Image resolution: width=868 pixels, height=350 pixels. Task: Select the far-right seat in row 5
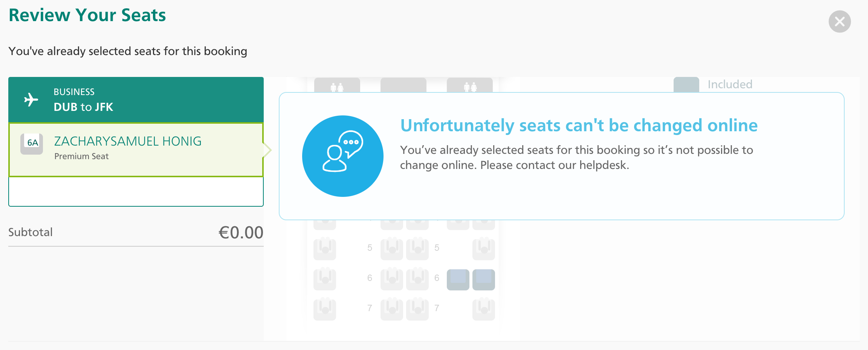[x=483, y=249]
